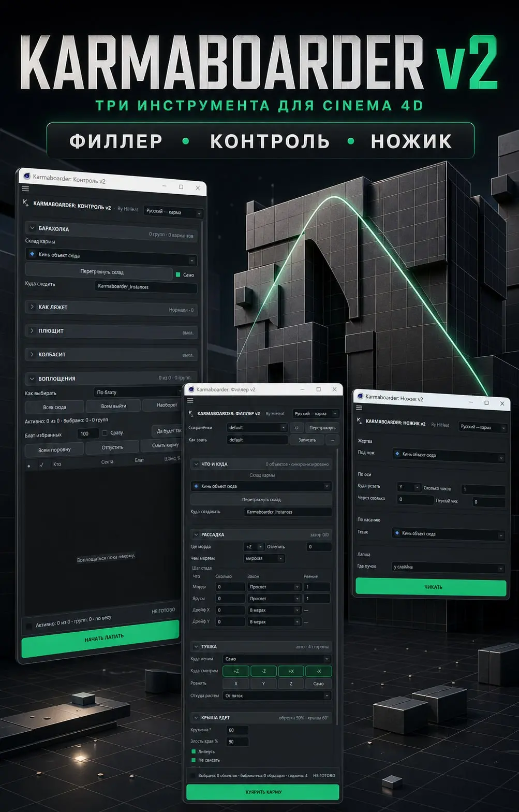Click the dot column header in the Воплощения table

[x=28, y=466]
